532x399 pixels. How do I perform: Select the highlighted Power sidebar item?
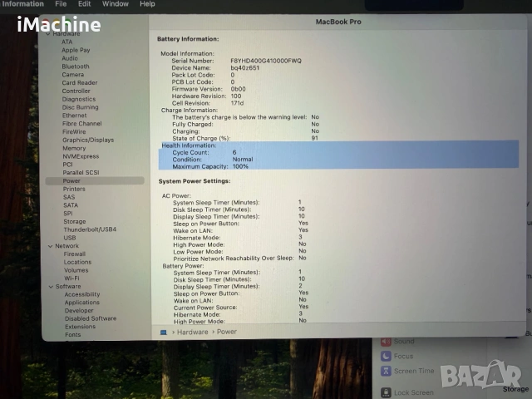[x=95, y=181]
